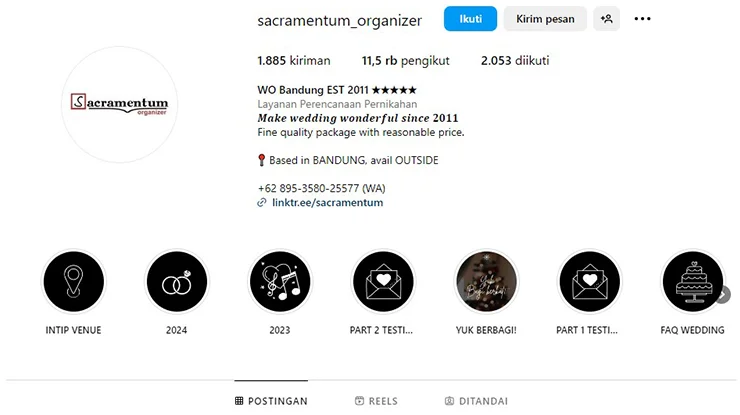Image resolution: width=740 pixels, height=415 pixels.
Task: Open the 2023 music notes highlight
Action: (280, 282)
